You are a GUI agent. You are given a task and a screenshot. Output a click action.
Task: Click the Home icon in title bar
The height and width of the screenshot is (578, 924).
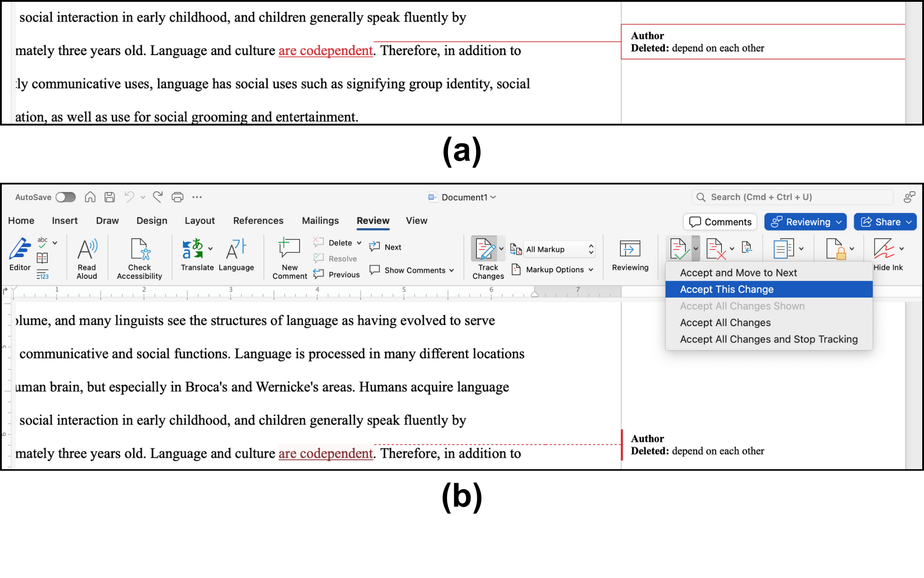[90, 197]
